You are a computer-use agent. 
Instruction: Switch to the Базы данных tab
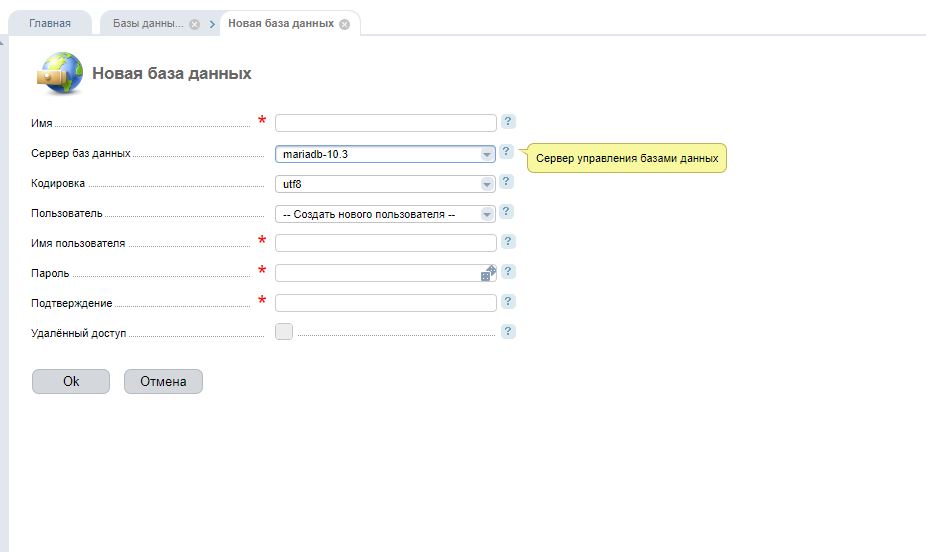pyautogui.click(x=147, y=23)
